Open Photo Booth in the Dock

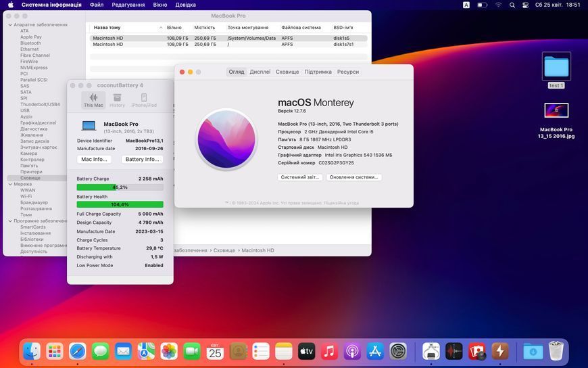click(x=477, y=352)
